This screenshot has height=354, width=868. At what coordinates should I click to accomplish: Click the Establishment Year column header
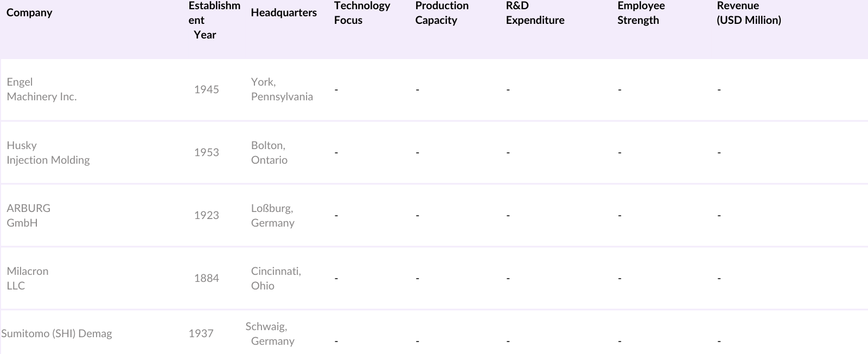pos(214,20)
